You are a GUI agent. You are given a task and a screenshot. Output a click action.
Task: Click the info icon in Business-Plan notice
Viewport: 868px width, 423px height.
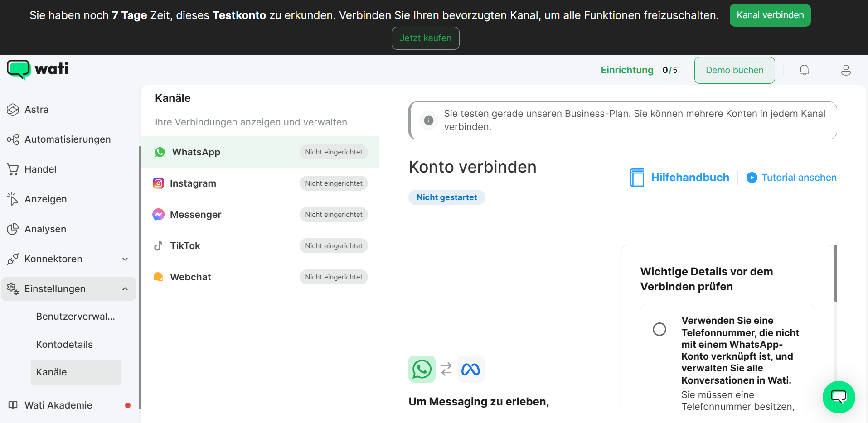tap(428, 120)
